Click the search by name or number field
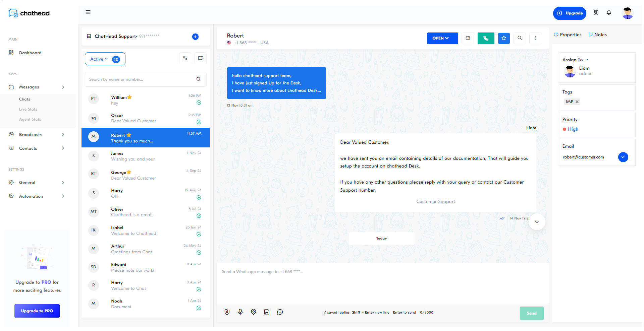Image resolution: width=644 pixels, height=331 pixels. pos(141,79)
